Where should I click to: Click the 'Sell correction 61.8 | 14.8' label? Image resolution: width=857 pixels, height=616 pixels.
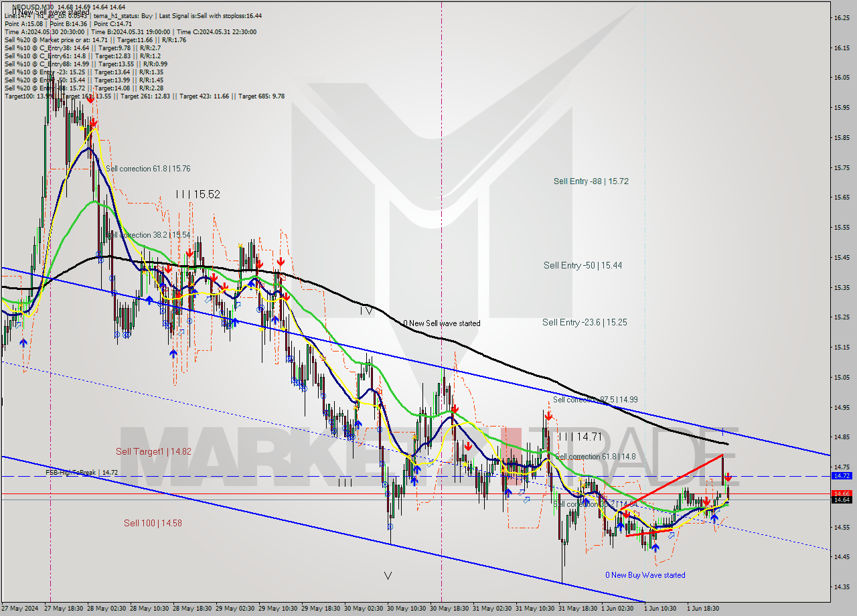click(x=595, y=457)
